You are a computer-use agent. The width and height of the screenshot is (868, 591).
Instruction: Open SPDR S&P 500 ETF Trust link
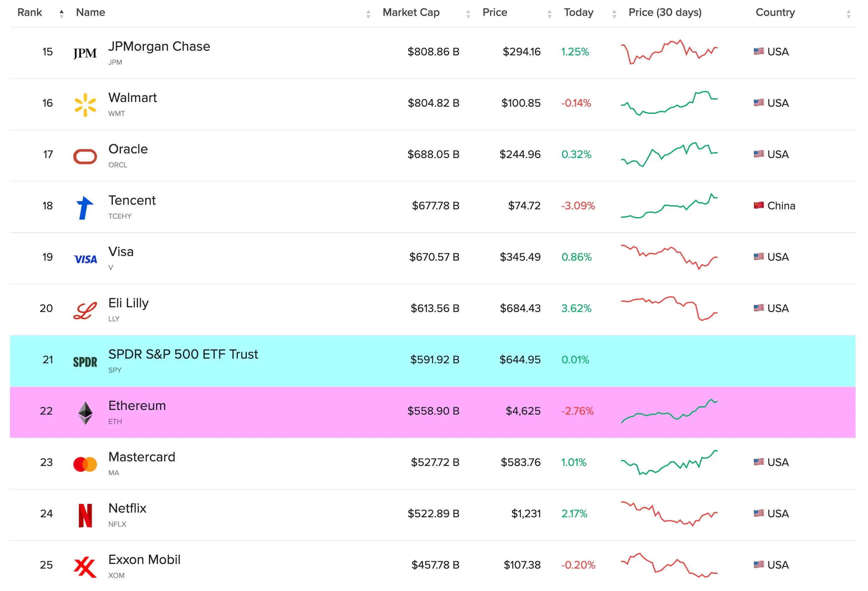183,354
